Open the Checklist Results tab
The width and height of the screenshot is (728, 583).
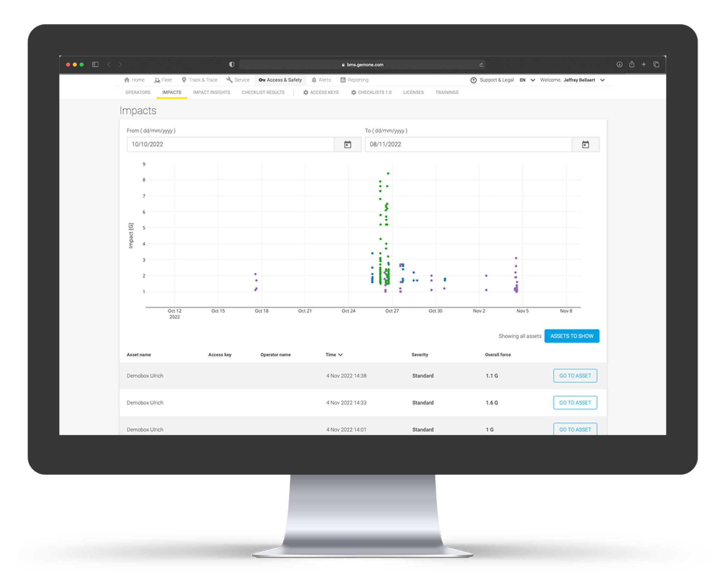pyautogui.click(x=263, y=92)
